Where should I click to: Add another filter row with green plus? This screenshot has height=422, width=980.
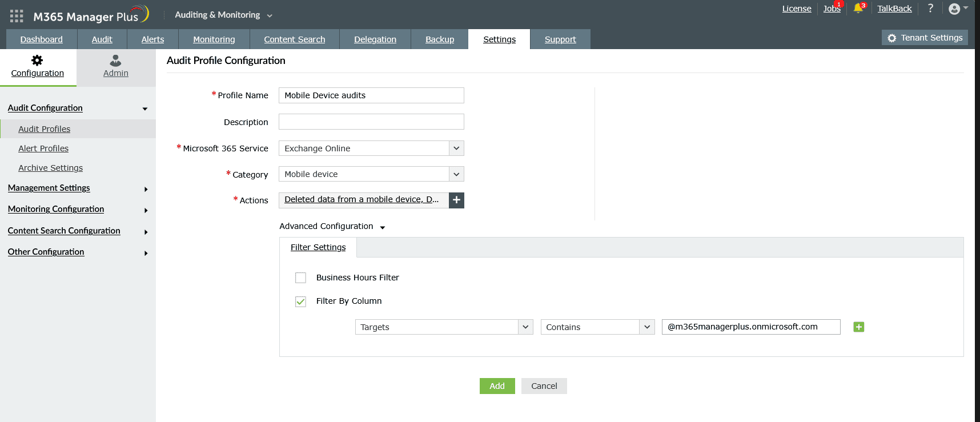click(x=858, y=327)
